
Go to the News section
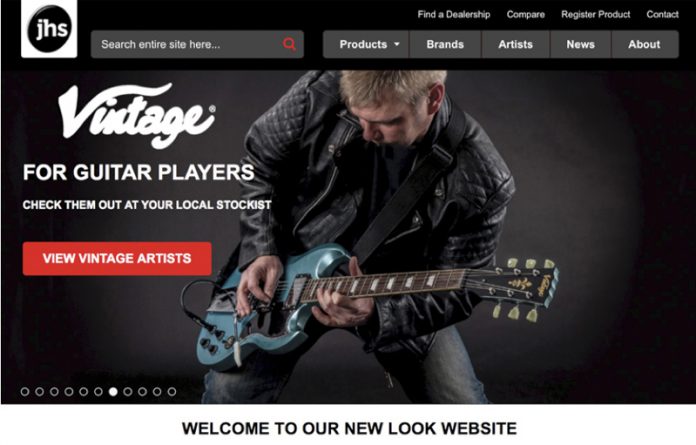[581, 44]
